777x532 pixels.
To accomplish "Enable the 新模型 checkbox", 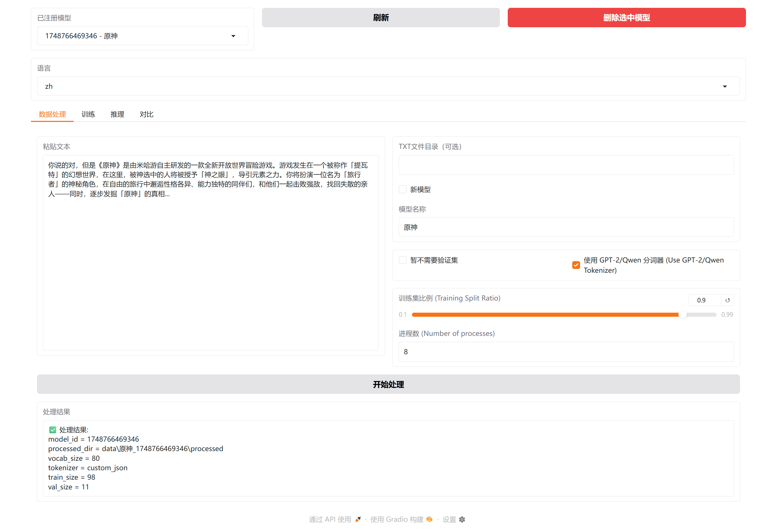I will click(x=403, y=190).
